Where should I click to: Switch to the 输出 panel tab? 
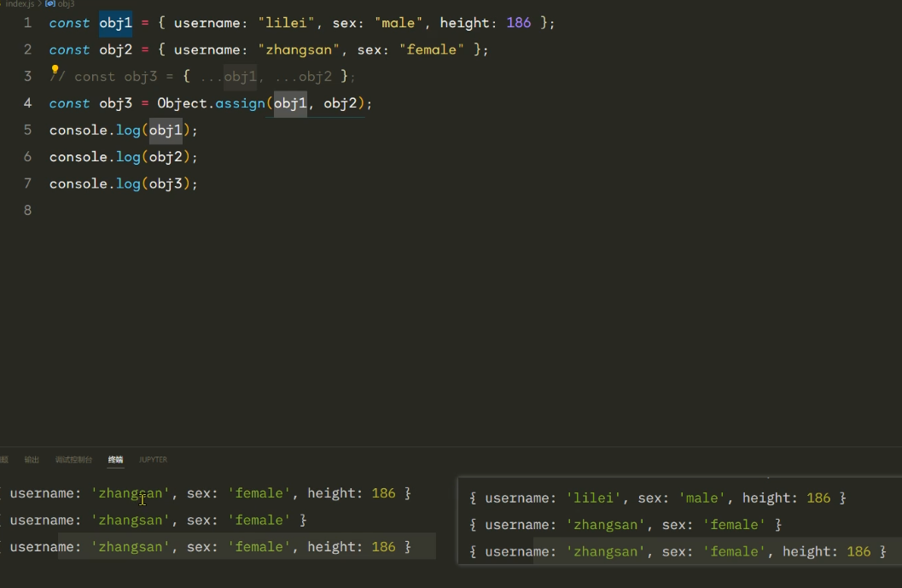pos(32,460)
